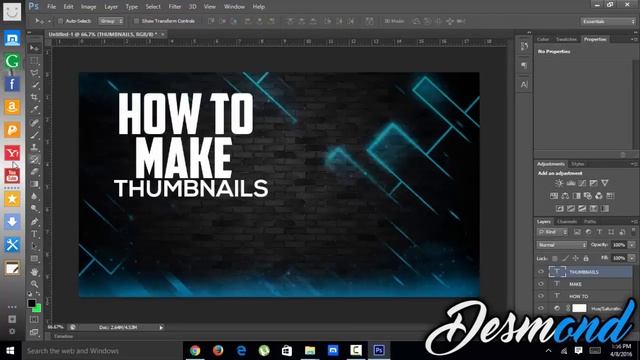Swap foreground and background colors

(38, 294)
